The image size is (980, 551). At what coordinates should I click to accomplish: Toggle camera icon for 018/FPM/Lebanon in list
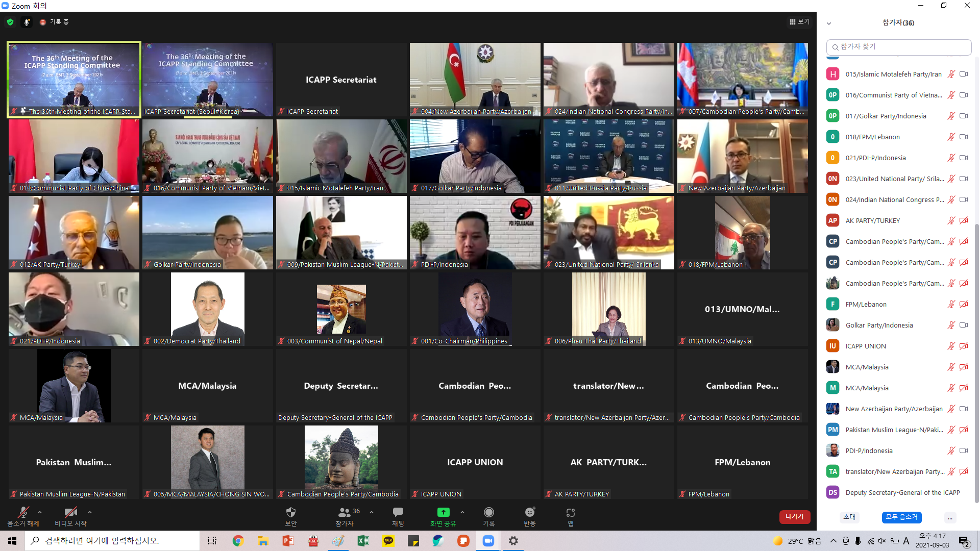click(964, 137)
